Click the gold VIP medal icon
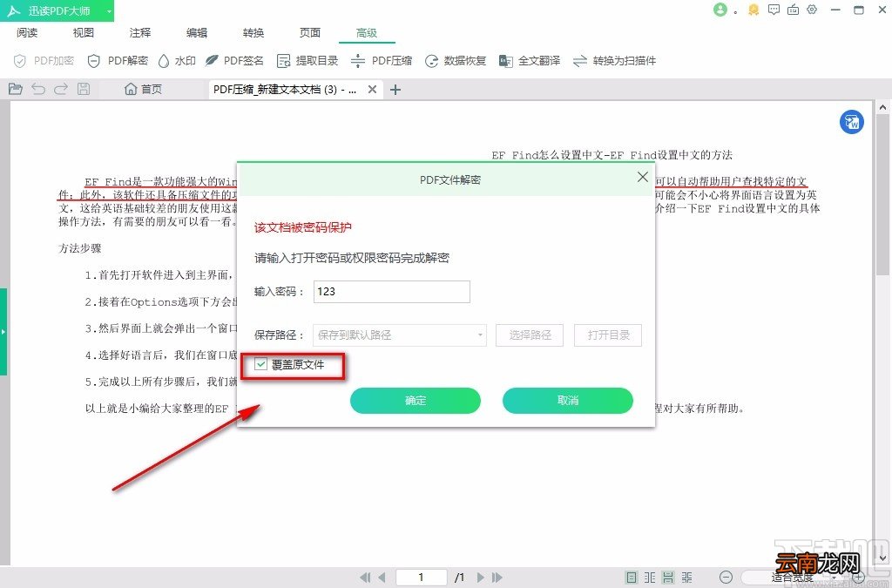The height and width of the screenshot is (588, 892). [x=753, y=10]
